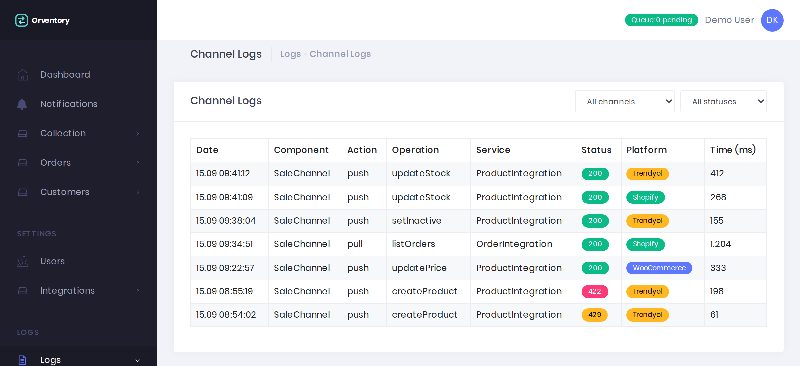The image size is (800, 366).
Task: Open the Orders menu label
Action: pos(56,163)
